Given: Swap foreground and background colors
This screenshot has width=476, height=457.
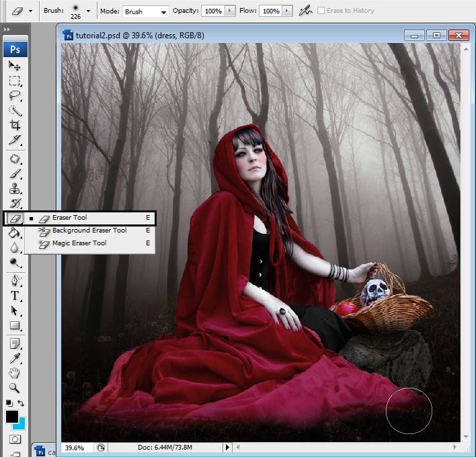Looking at the screenshot, I should (x=22, y=403).
